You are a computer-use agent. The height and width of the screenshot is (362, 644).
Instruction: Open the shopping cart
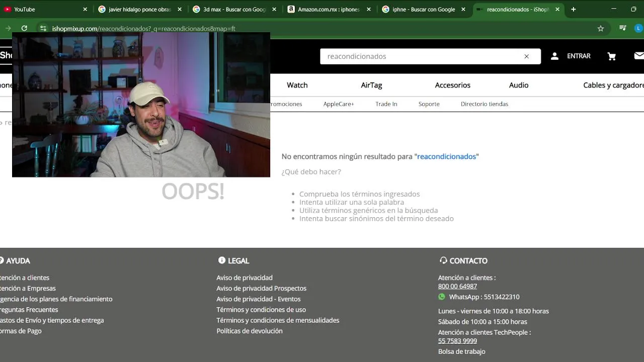(x=612, y=56)
